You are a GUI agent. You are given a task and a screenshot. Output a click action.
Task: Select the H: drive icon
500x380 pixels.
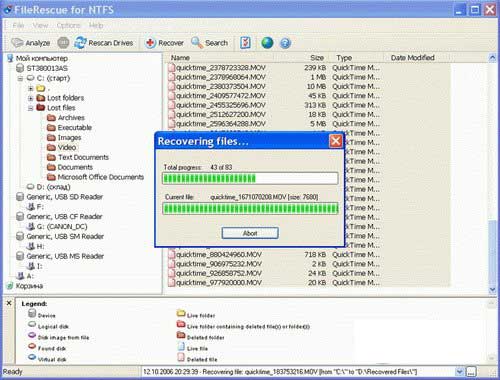31,246
